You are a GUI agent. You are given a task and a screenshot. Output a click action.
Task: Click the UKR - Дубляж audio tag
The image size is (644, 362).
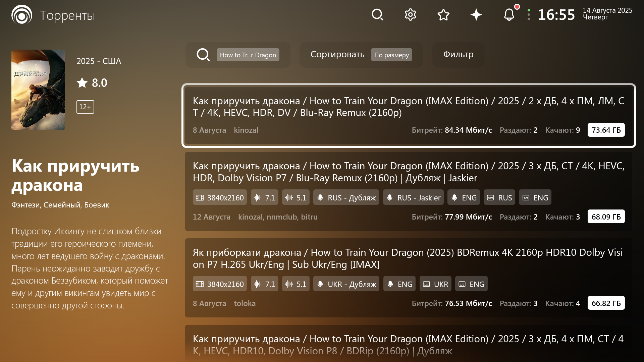(x=346, y=284)
